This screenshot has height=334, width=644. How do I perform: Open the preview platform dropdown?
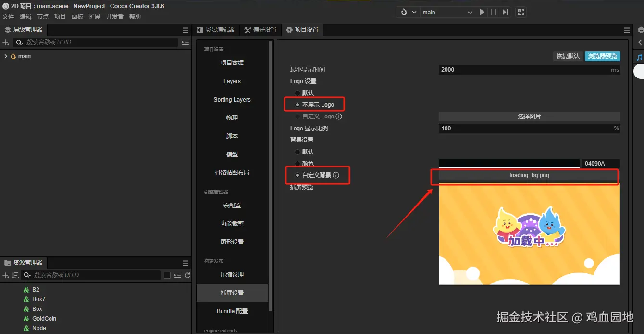click(x=408, y=12)
